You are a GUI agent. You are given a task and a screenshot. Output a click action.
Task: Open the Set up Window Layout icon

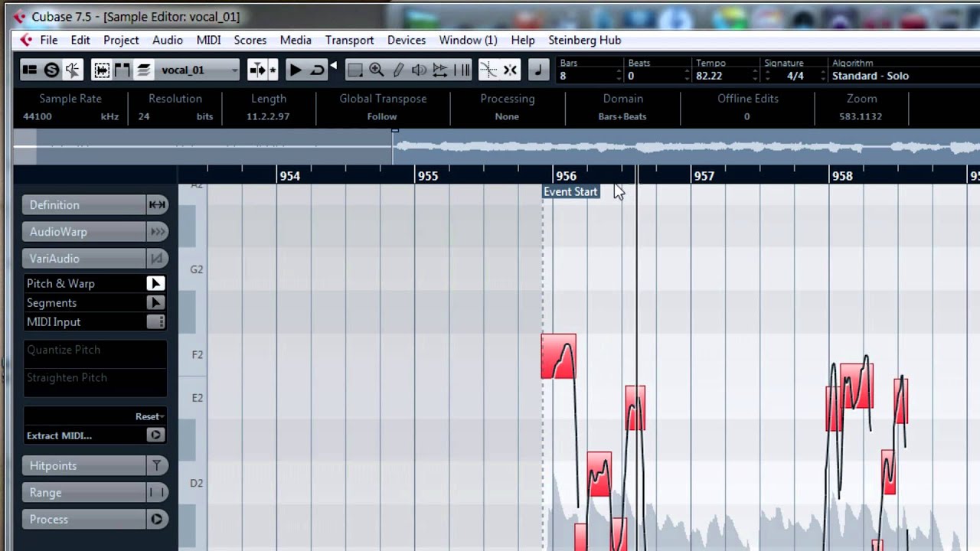pos(30,70)
